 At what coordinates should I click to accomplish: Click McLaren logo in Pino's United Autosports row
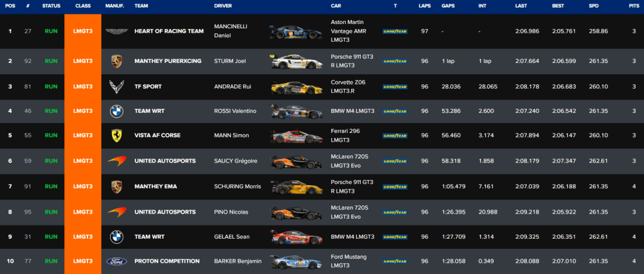pos(116,212)
